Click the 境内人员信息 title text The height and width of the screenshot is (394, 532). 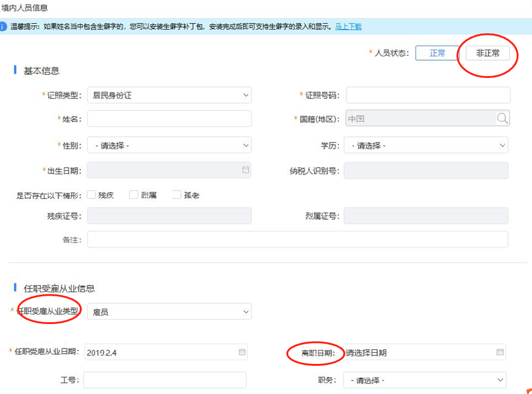(x=25, y=8)
